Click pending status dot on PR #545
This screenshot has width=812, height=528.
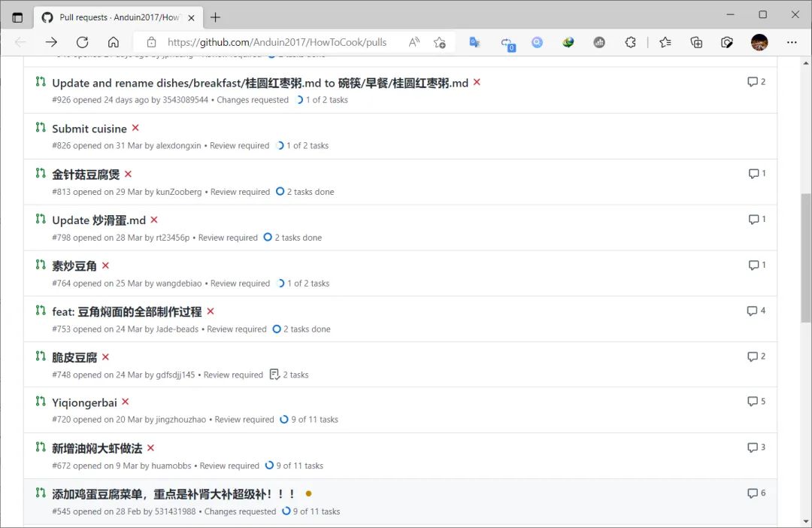[x=309, y=493]
